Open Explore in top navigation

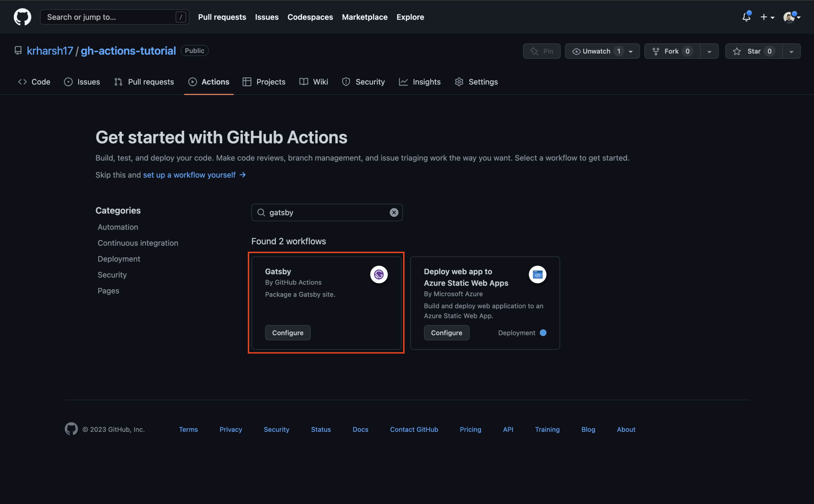point(410,17)
